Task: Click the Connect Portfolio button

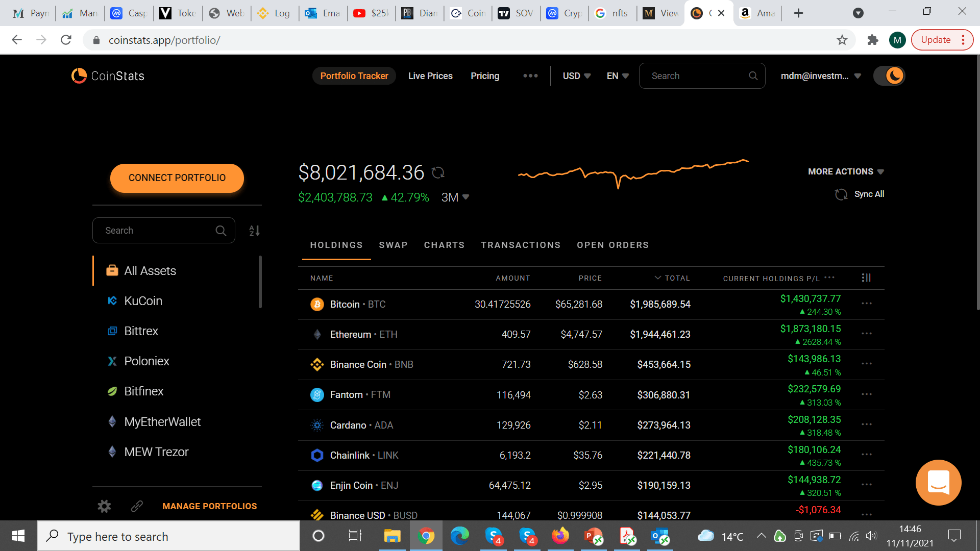Action: click(177, 178)
